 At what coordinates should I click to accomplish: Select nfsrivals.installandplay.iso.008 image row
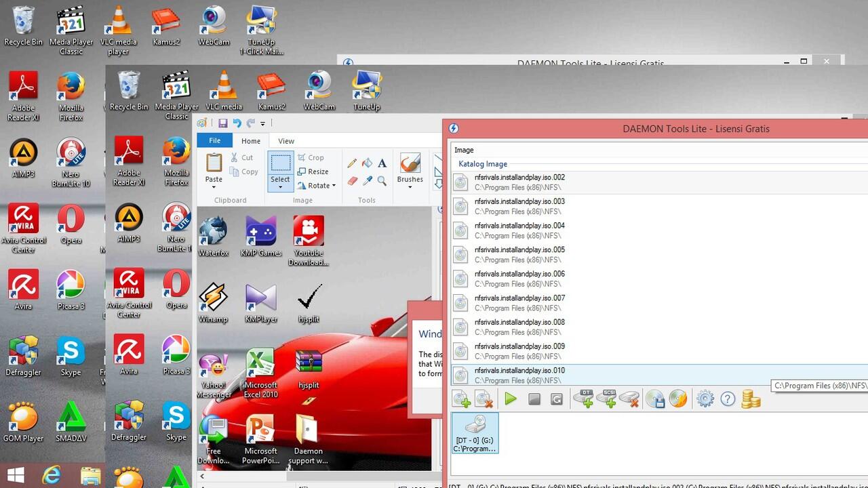659,327
